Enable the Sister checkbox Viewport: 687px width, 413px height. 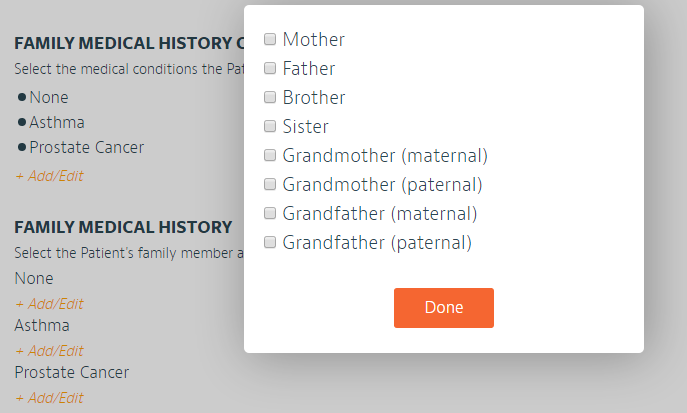tap(270, 127)
